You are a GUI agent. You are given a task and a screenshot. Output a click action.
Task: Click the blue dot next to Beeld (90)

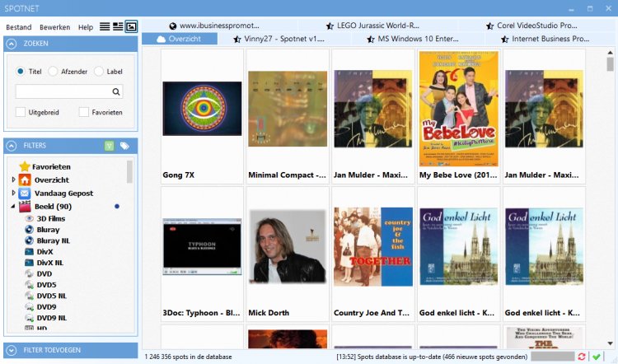117,206
